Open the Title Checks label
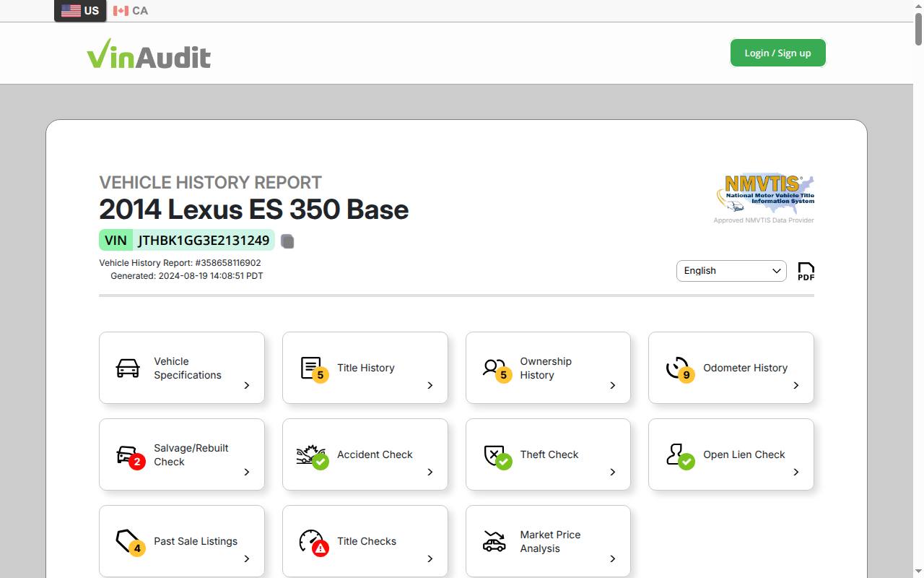The width and height of the screenshot is (924, 578). 367,541
